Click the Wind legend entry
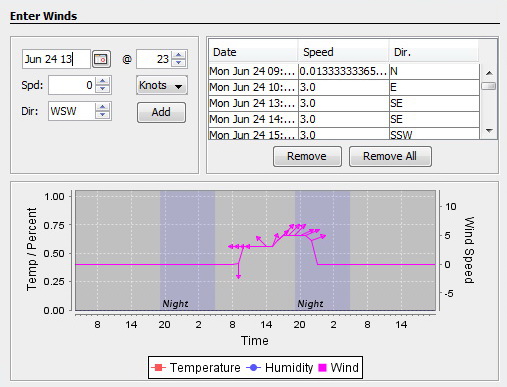The image size is (507, 387). 339,368
